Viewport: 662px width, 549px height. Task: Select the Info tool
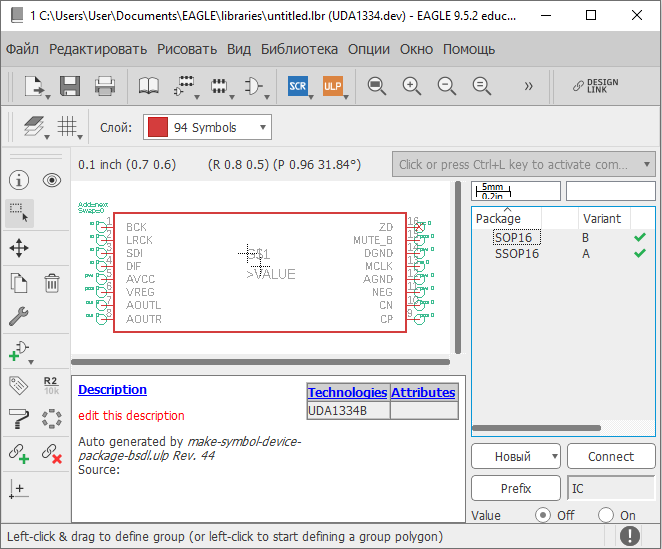pos(19,180)
